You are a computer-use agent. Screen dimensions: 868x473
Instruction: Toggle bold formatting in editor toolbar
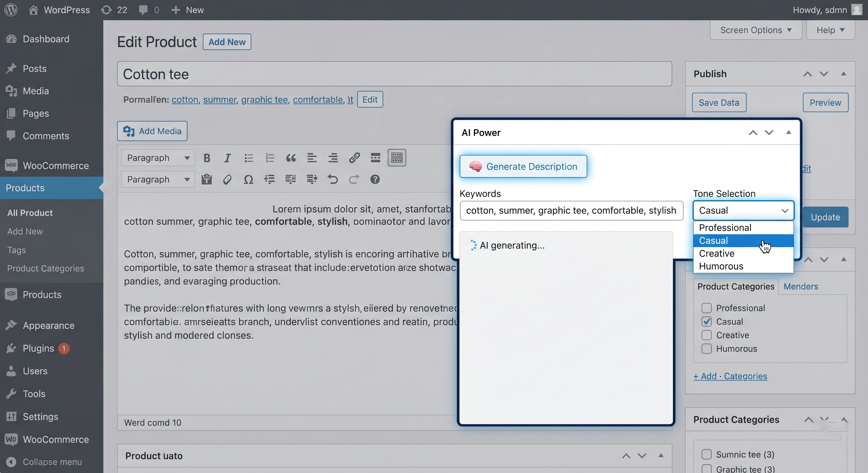207,158
